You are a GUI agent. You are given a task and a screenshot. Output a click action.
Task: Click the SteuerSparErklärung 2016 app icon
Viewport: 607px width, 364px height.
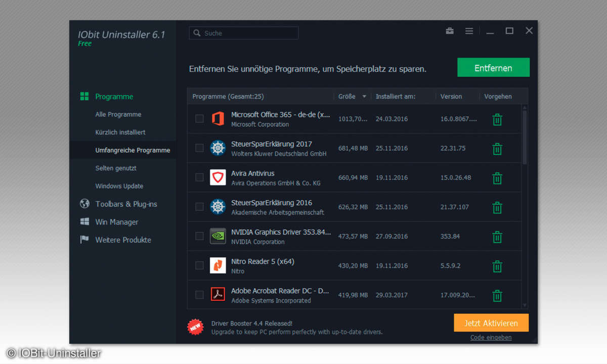218,207
